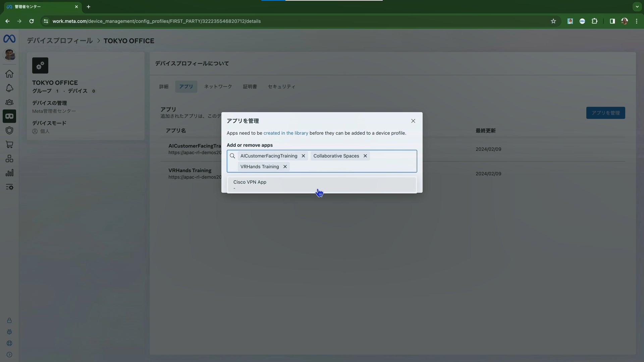
Task: Open the tab search dropdown arrow
Action: tap(637, 7)
